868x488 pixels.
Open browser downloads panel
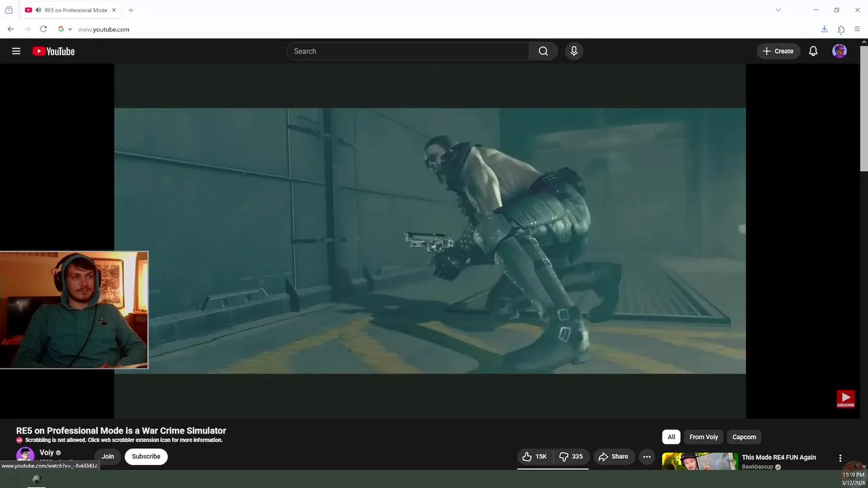[824, 29]
